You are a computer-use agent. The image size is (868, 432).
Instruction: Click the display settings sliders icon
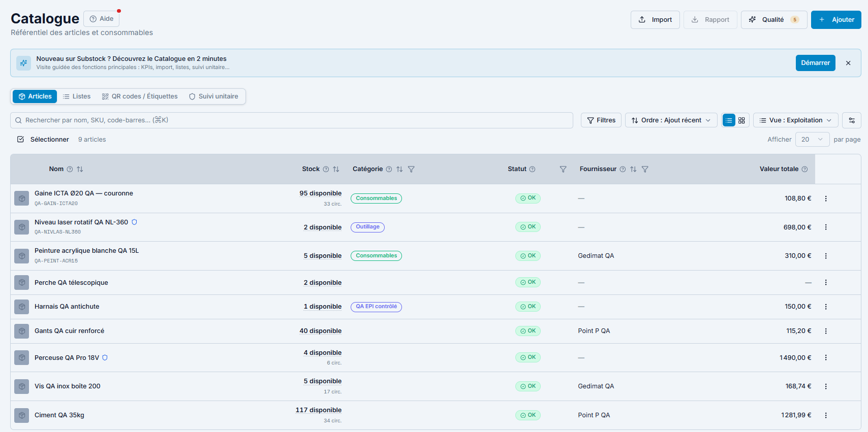(852, 120)
